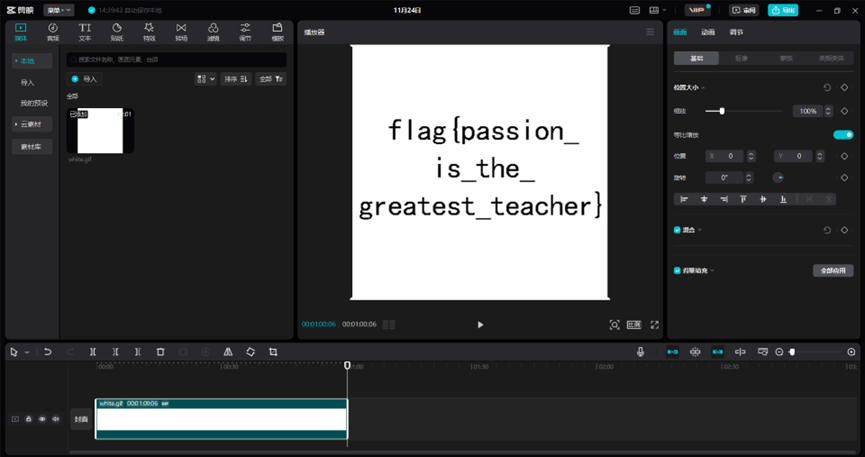The width and height of the screenshot is (865, 457).
Task: Open the Text (文本) panel
Action: (85, 31)
